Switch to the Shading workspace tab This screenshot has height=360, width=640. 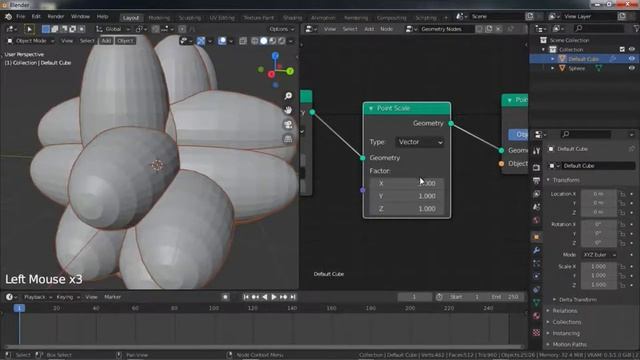(292, 18)
